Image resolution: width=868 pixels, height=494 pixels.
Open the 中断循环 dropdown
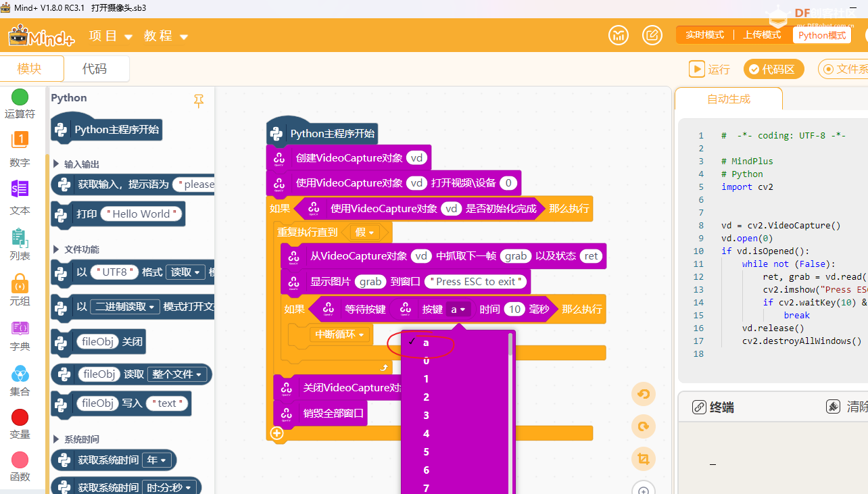coord(341,334)
